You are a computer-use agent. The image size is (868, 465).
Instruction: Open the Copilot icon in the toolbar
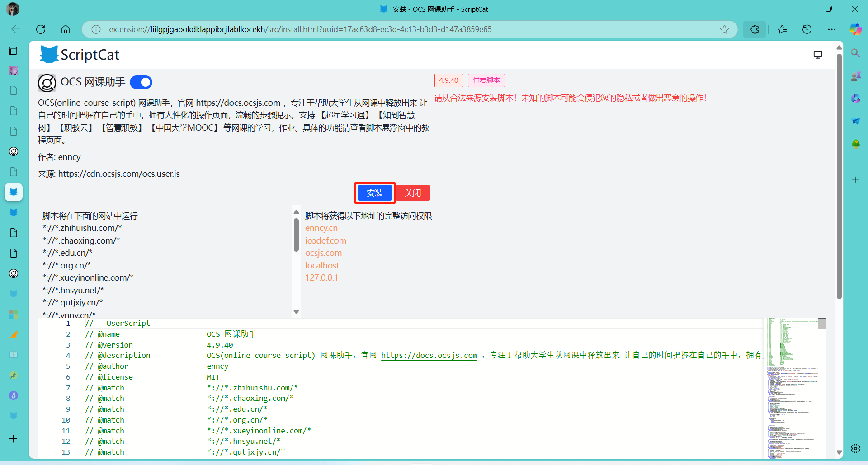coord(856,29)
